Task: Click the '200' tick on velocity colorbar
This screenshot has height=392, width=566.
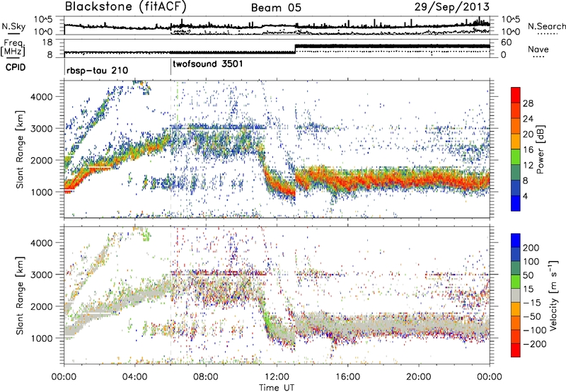Action: pos(531,248)
